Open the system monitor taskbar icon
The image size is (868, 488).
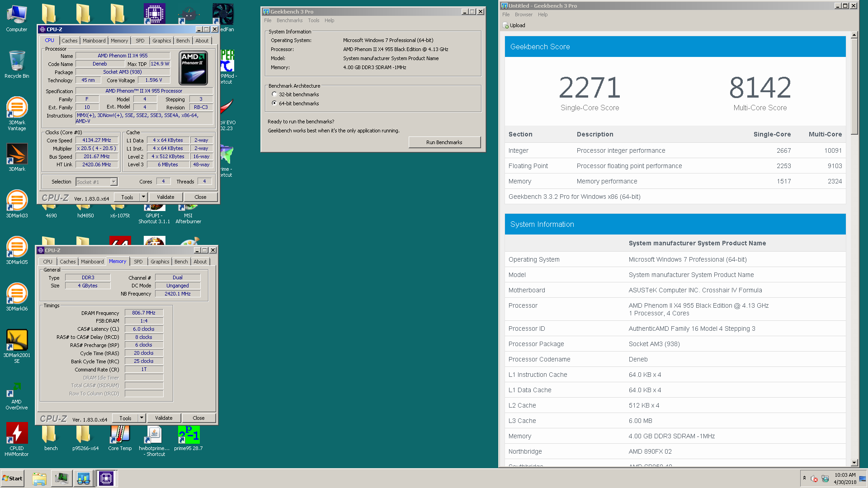click(x=62, y=479)
